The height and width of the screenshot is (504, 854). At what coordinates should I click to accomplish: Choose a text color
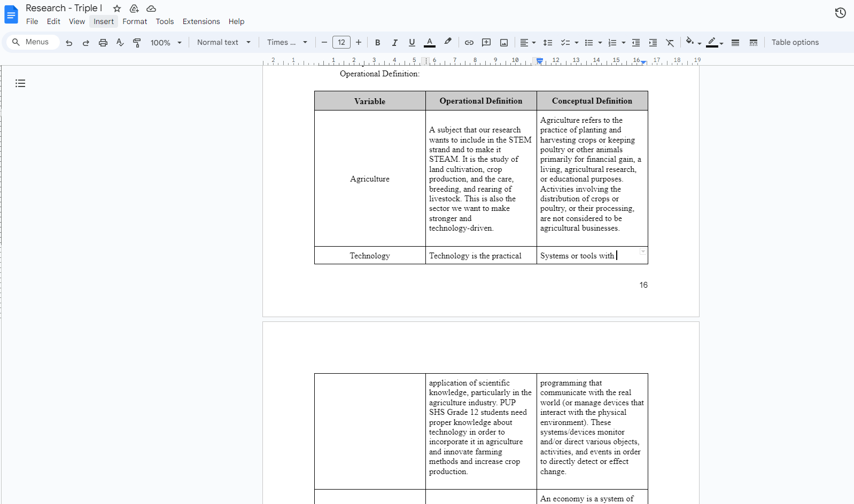coord(430,43)
